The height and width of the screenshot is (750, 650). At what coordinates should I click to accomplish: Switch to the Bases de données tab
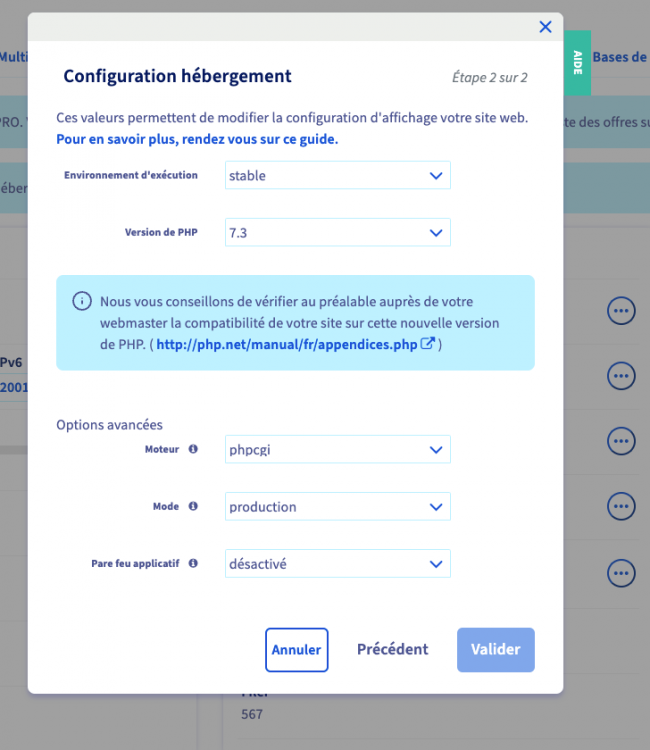[620, 57]
